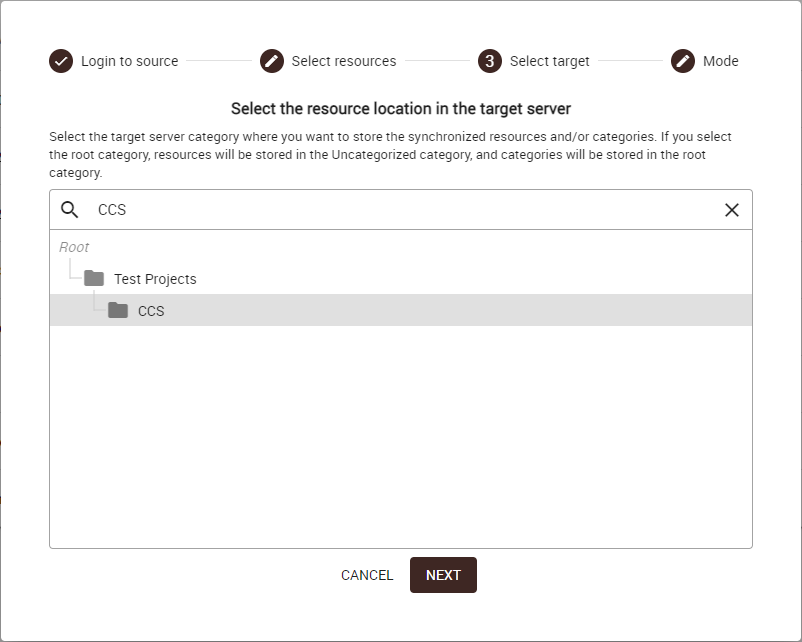Viewport: 802px width, 642px height.
Task: Jump to the Mode step
Action: pyautogui.click(x=720, y=61)
